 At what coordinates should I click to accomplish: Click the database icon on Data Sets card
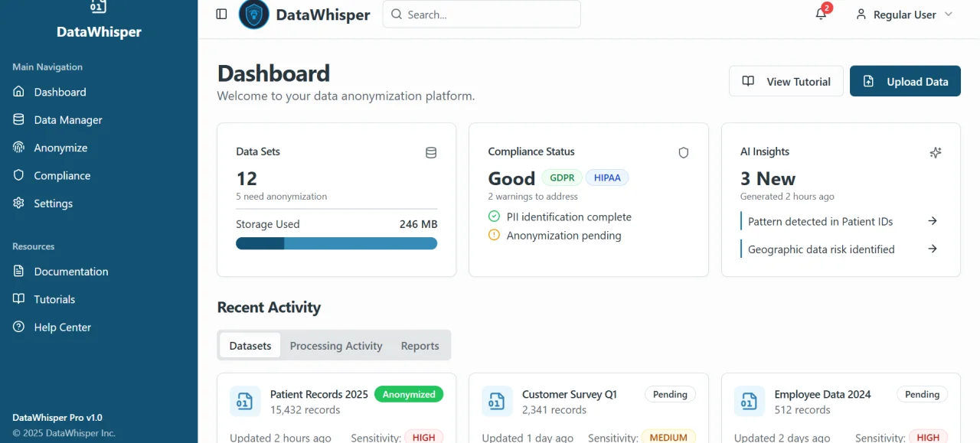(x=431, y=153)
